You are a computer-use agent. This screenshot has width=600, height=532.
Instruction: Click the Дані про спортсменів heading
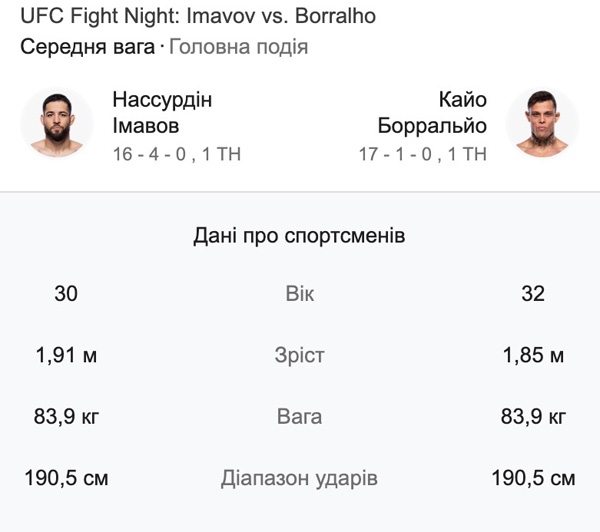(299, 235)
